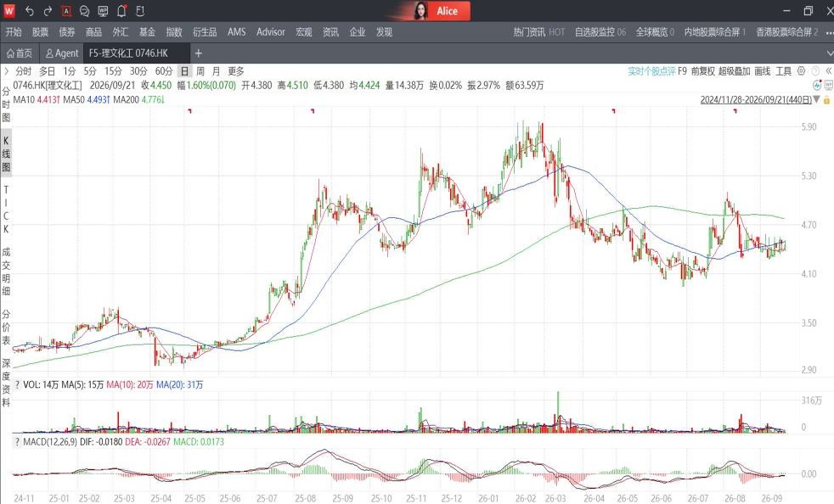Click the lock icon beside date range
The height and width of the screenshot is (504, 834).
tap(826, 100)
